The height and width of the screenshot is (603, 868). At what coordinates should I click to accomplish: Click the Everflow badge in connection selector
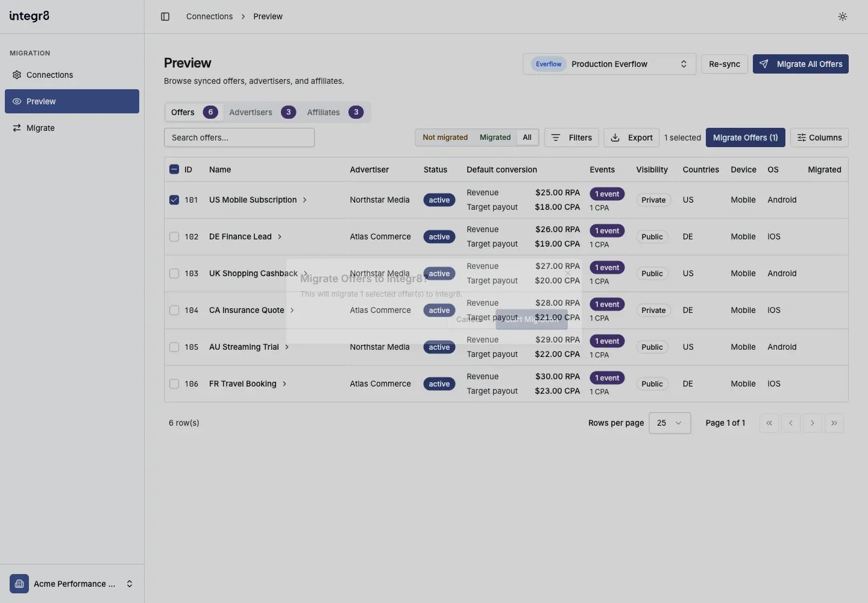549,64
